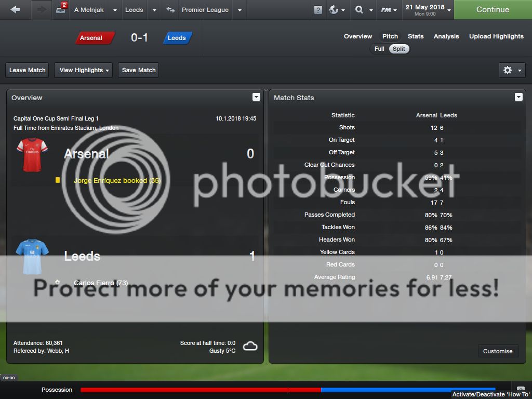Screen dimensions: 532x399
Task: Click the settings gear icon
Action: (508, 70)
